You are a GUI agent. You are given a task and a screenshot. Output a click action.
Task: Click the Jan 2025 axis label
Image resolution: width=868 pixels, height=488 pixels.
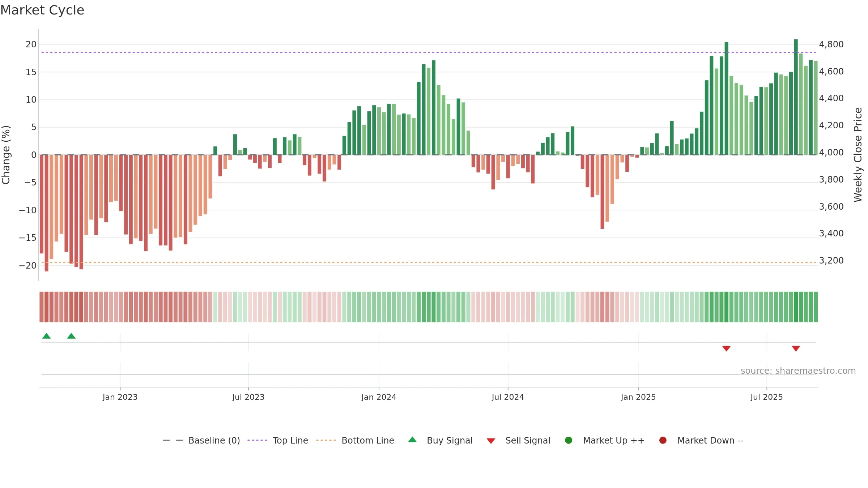pos(638,397)
